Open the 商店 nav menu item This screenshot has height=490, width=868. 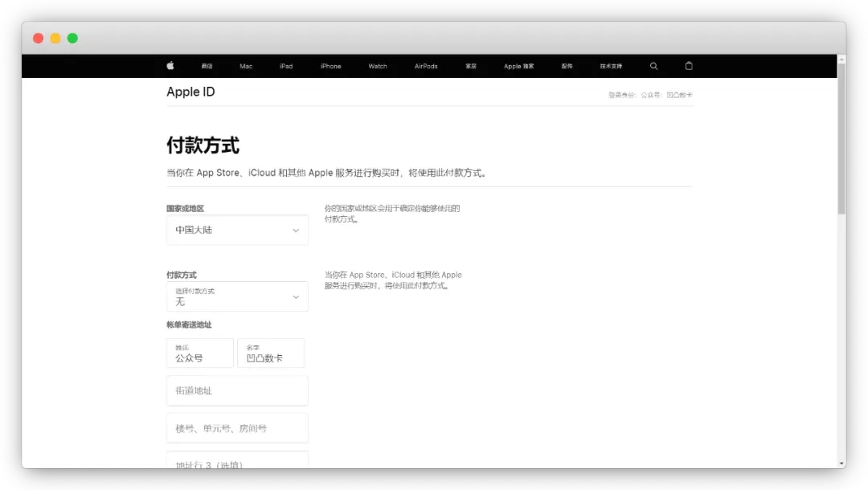(207, 67)
